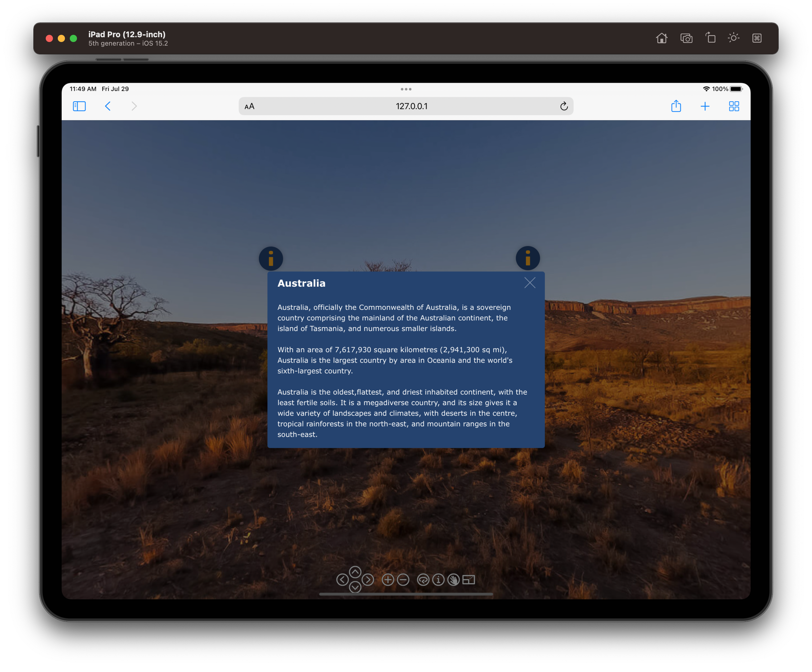Image resolution: width=812 pixels, height=672 pixels.
Task: Zoom in with the plus control
Action: (388, 580)
